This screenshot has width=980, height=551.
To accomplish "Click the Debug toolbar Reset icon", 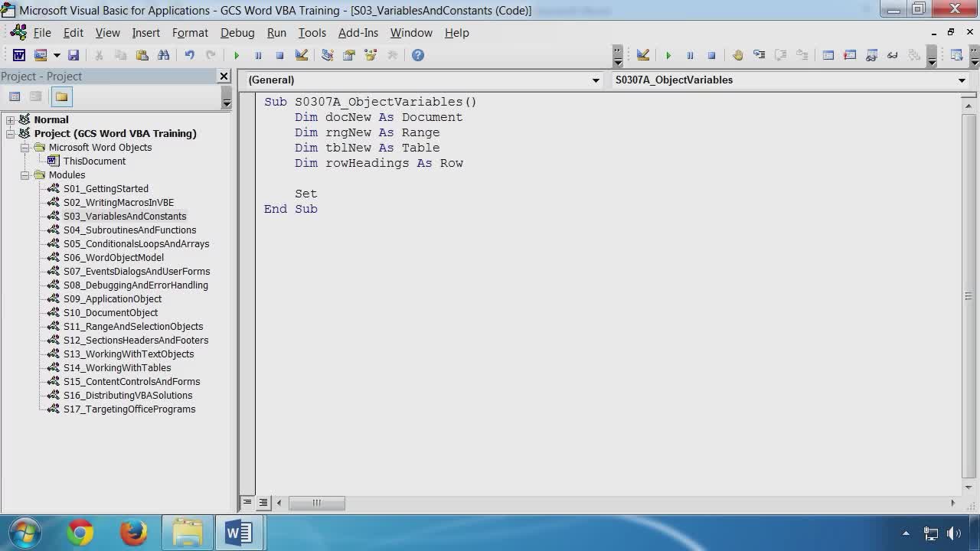I will tap(711, 55).
